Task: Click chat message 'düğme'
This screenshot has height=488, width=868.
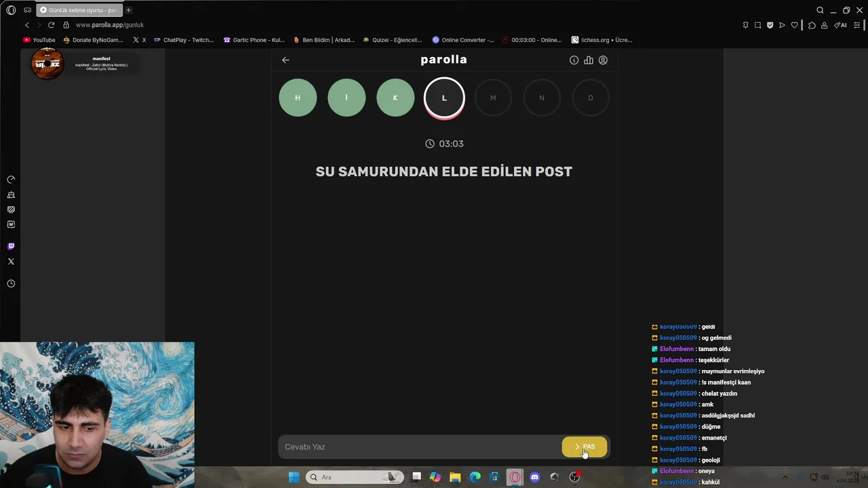Action: [x=711, y=427]
